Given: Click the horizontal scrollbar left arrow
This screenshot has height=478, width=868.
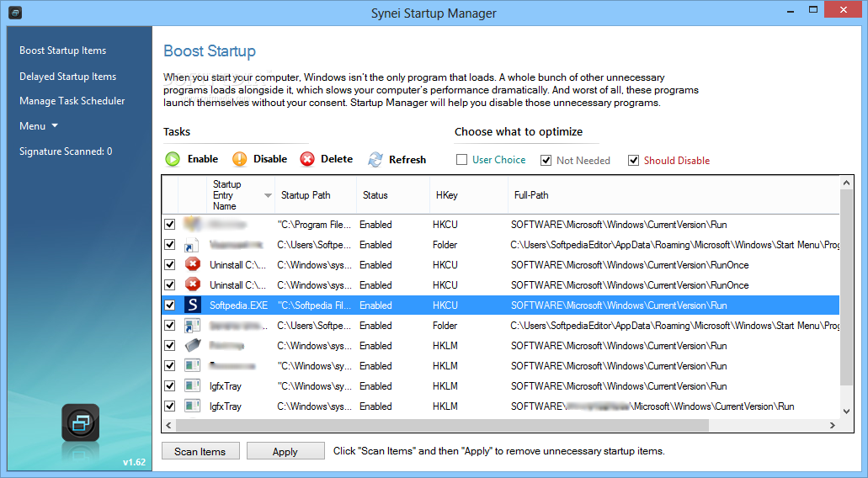Looking at the screenshot, I should [169, 425].
